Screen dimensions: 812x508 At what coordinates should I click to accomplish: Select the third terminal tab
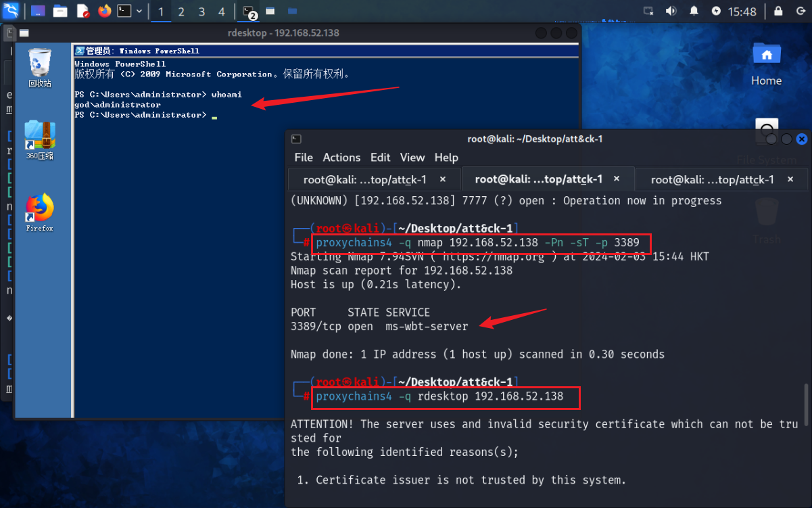click(712, 179)
